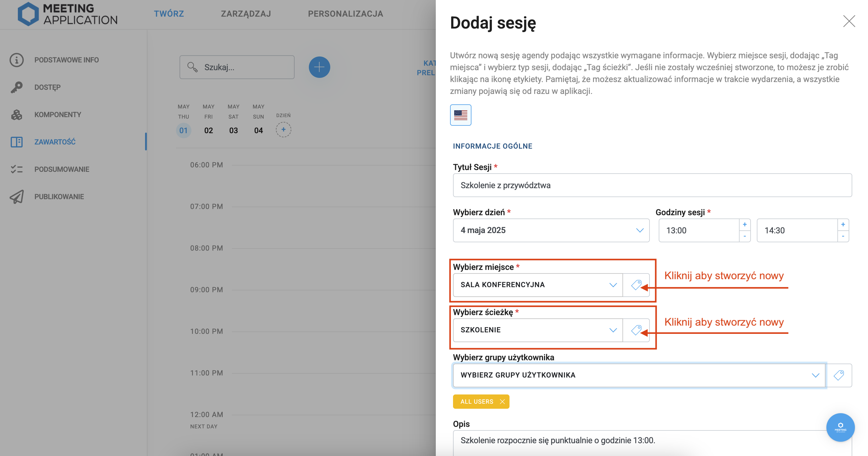Click the Tytuł Sesji input field
The image size is (868, 456).
point(652,185)
